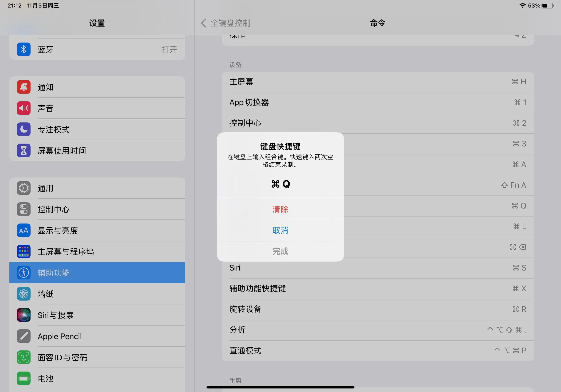Go back to 全键盘控制 screen

coord(225,23)
